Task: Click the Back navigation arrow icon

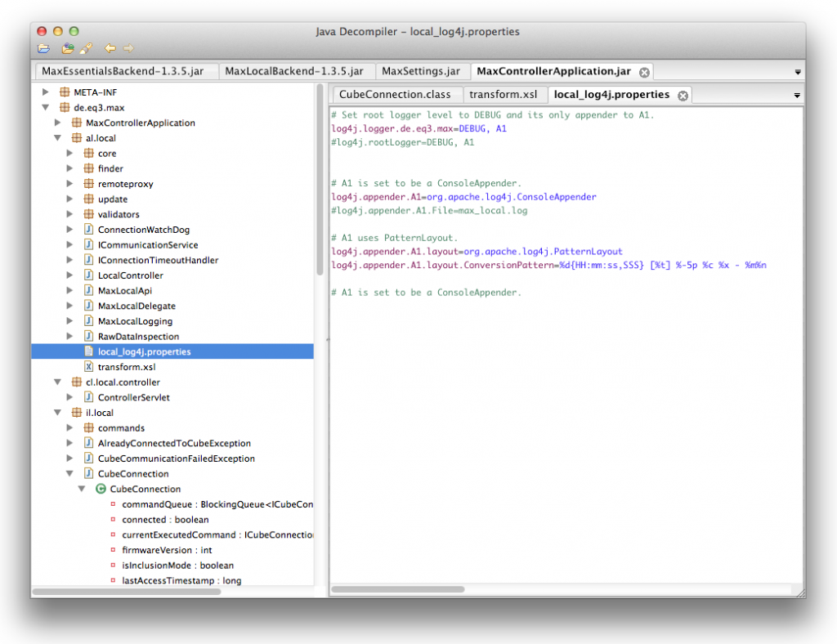Action: coord(110,47)
